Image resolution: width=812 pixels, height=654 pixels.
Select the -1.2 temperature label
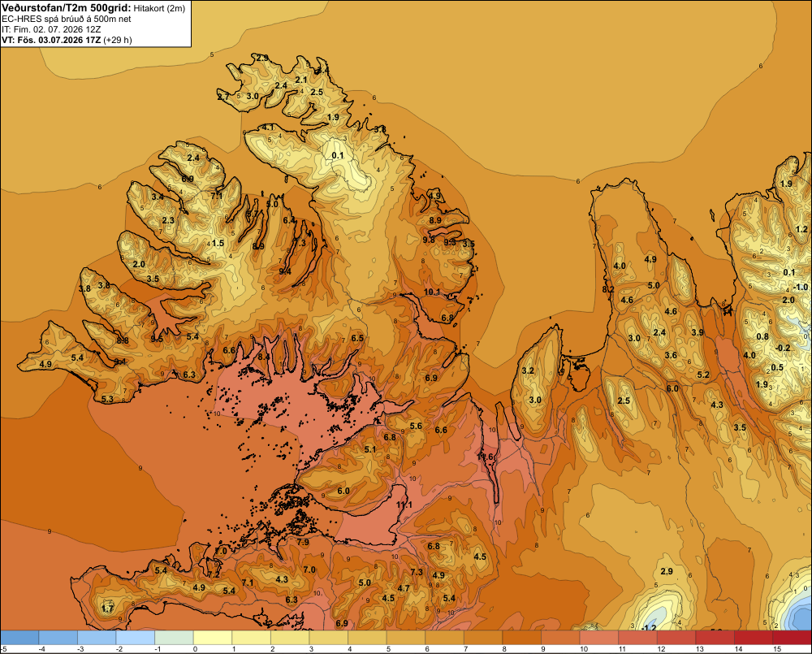649,627
